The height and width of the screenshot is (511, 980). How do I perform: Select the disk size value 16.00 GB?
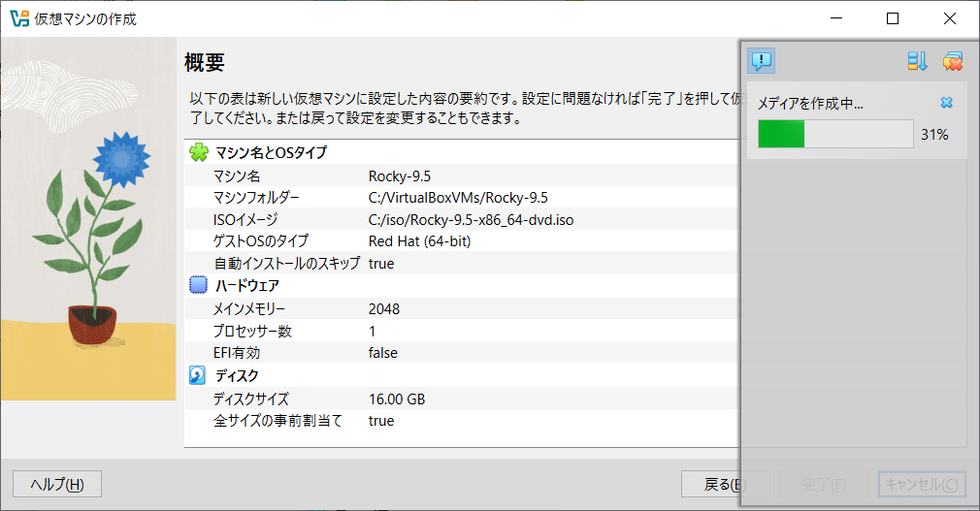pyautogui.click(x=396, y=399)
